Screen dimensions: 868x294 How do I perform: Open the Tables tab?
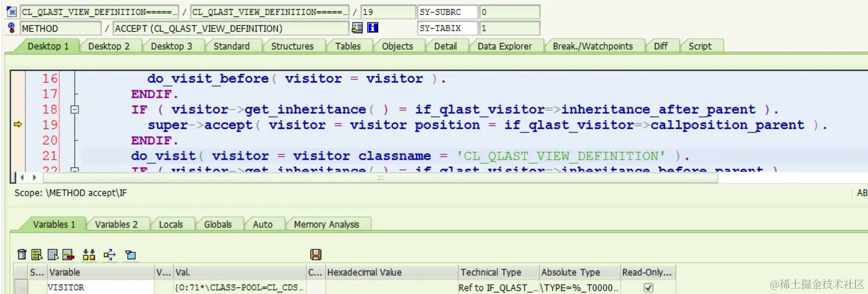pos(348,46)
